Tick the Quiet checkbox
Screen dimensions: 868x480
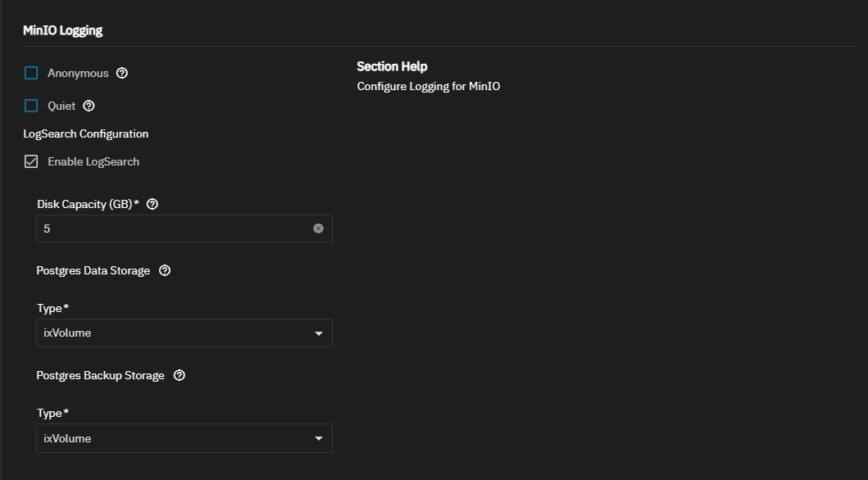point(31,106)
